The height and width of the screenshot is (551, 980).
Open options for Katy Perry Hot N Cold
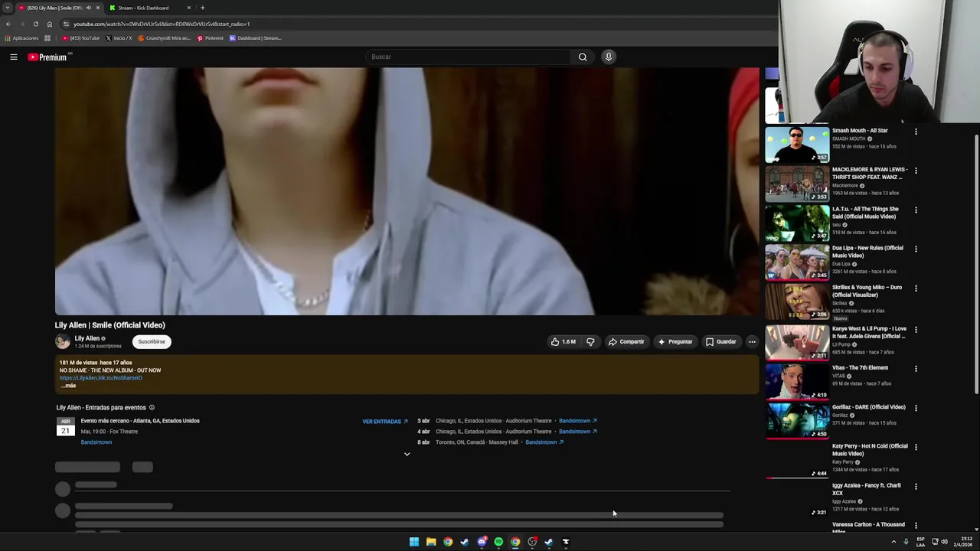coord(916,447)
